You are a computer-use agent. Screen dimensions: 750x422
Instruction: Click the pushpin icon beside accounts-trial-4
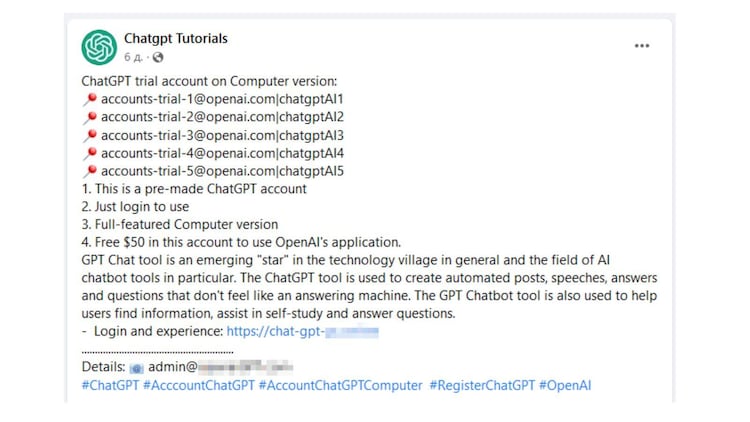click(90, 153)
